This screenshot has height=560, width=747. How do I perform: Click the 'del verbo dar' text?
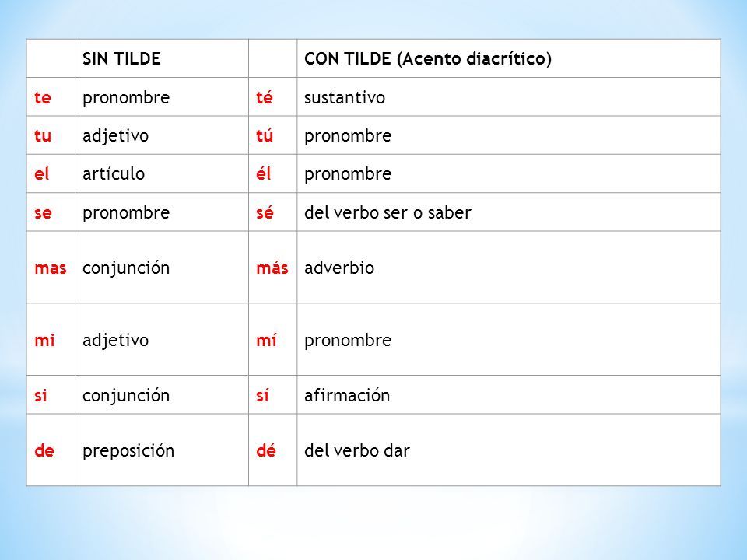[357, 450]
